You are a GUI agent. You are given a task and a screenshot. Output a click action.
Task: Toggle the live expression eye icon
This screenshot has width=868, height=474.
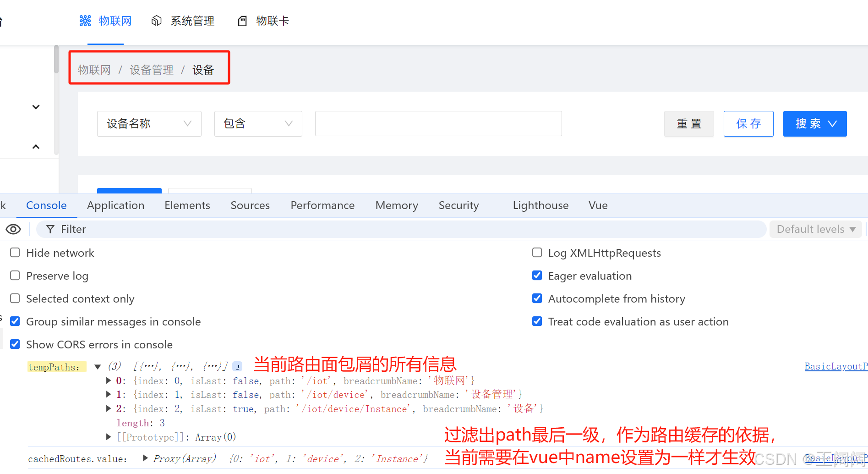pos(13,229)
